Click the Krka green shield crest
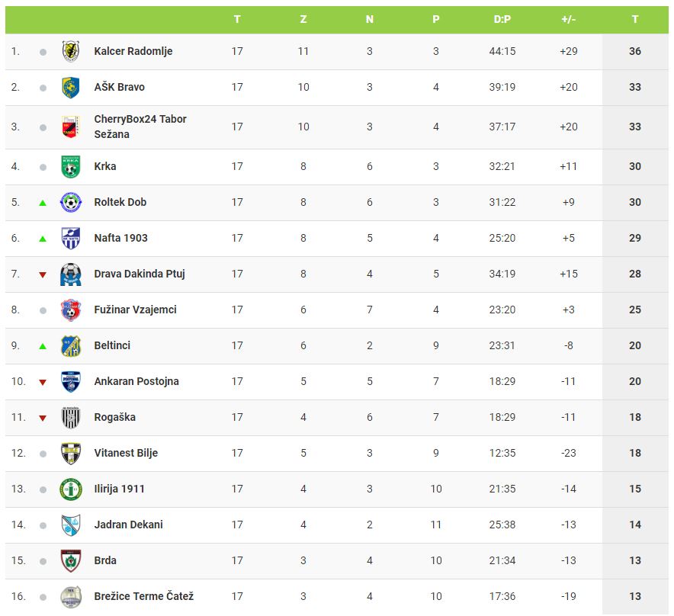This screenshot has width=674, height=616. (x=71, y=166)
